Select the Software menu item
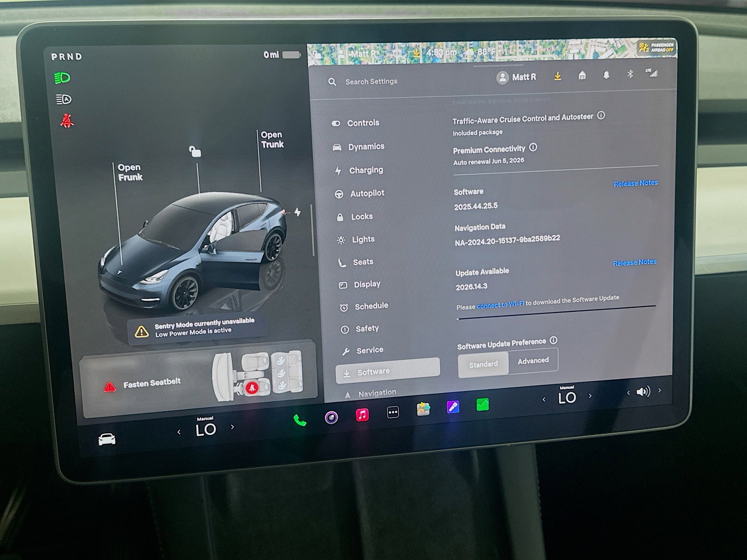 point(388,371)
